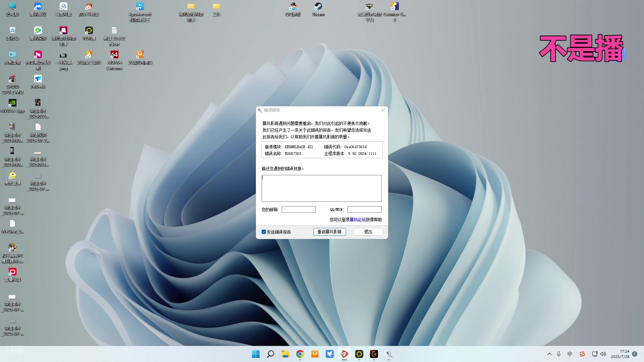644x362 pixels.
Task: Open ToDesk desktop shortcut
Action: coord(38,82)
